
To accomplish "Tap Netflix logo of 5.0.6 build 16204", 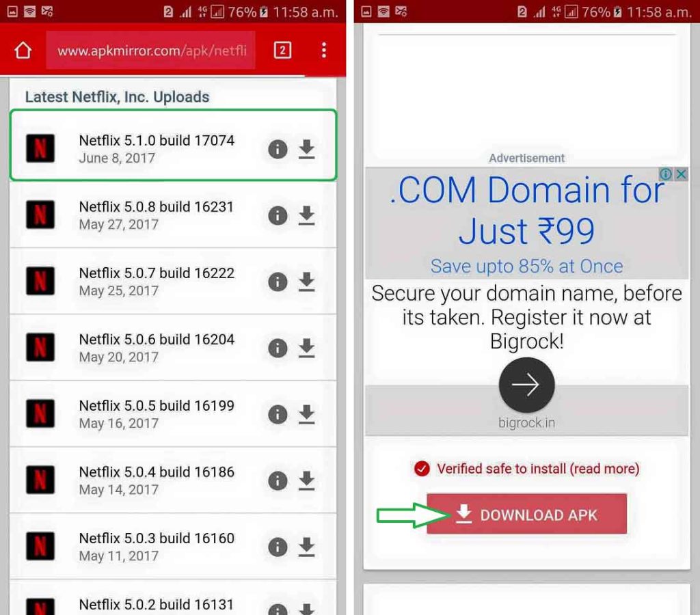I will 40,347.
